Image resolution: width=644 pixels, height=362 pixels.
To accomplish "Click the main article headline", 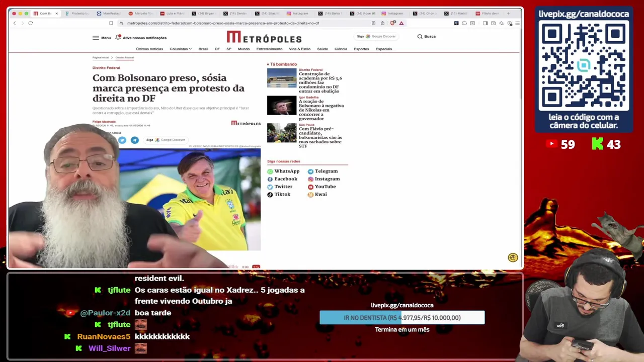I will point(168,88).
